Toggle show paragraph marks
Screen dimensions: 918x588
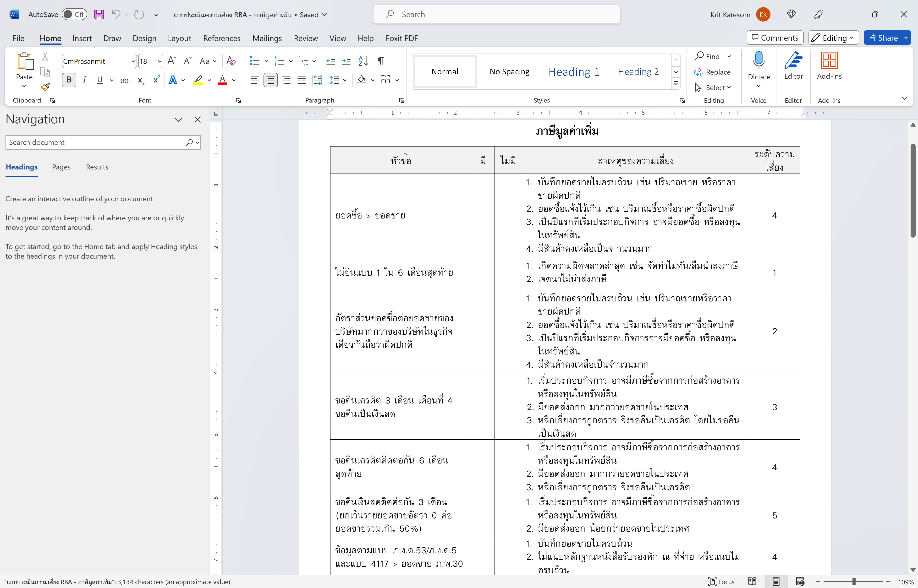click(x=380, y=61)
